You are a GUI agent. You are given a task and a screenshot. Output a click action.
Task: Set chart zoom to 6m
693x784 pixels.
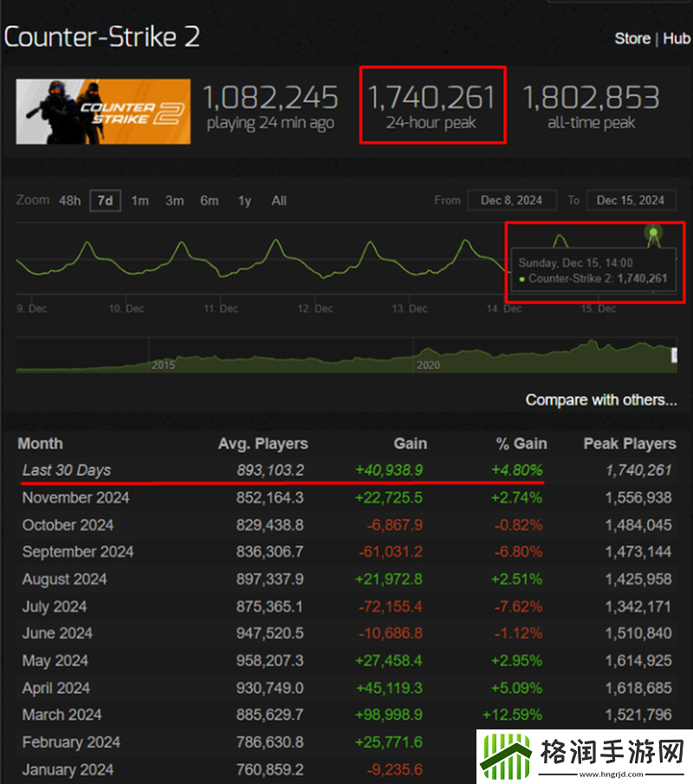pyautogui.click(x=209, y=201)
